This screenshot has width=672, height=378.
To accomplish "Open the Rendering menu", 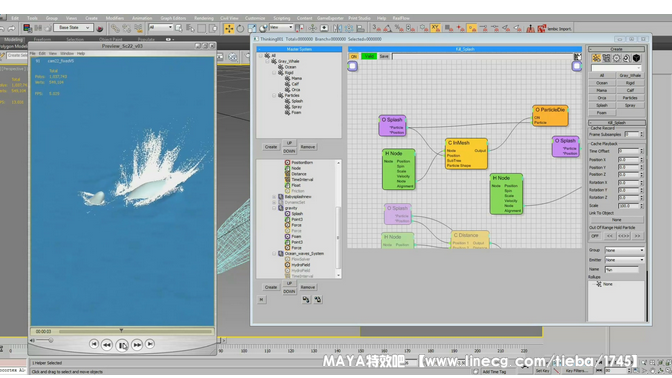I will (204, 18).
